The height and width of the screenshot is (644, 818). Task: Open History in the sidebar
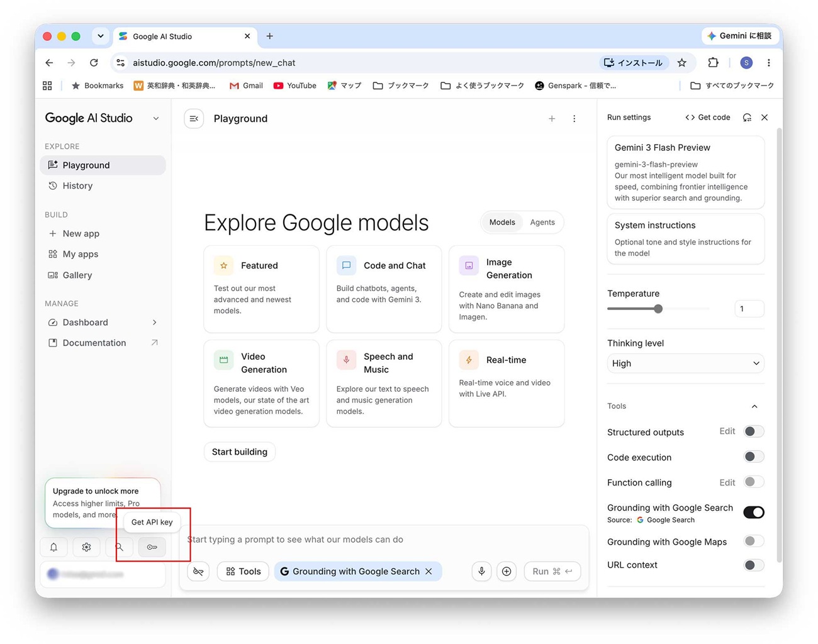[103, 186]
